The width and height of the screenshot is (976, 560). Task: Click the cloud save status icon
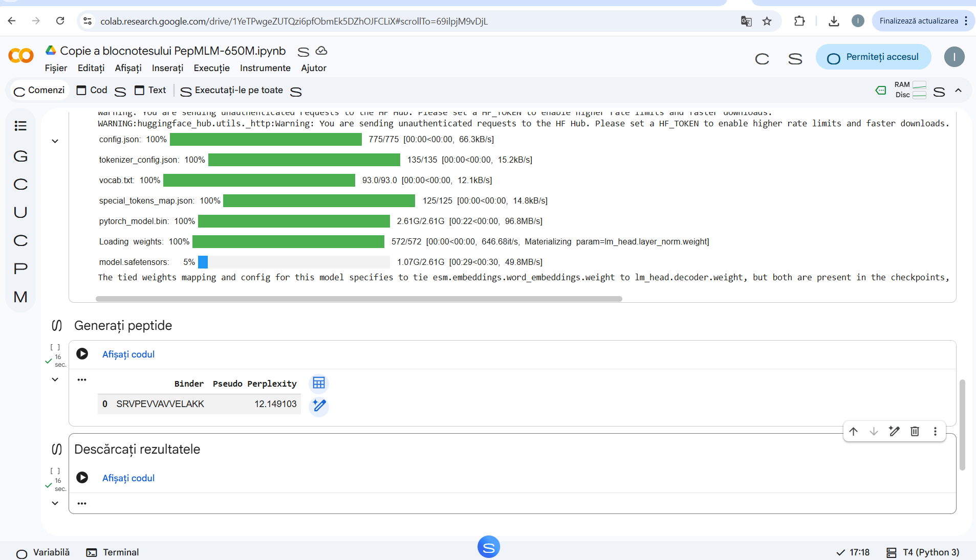pos(321,51)
